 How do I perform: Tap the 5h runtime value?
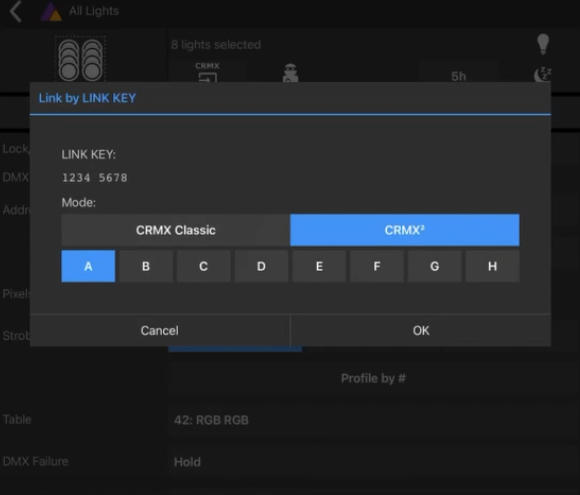point(459,76)
